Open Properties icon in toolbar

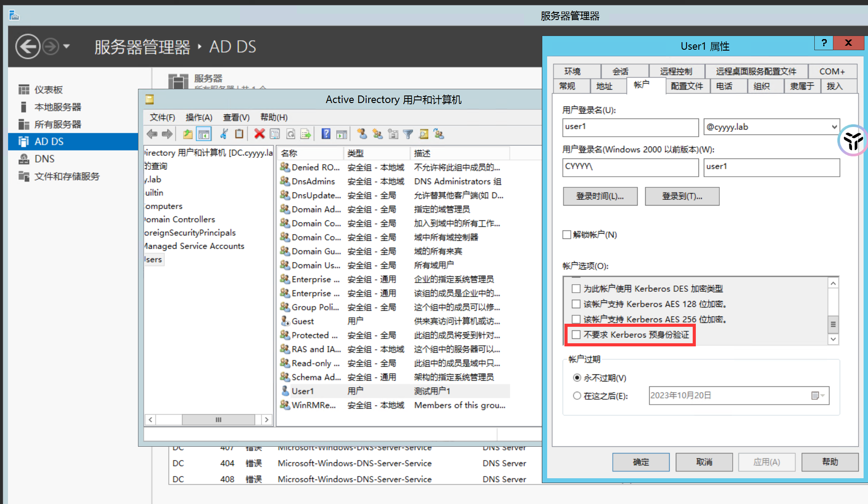275,134
